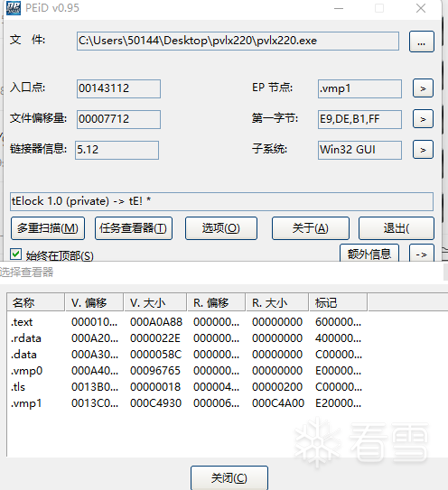The height and width of the screenshot is (490, 448).
Task: Sort by R. 大小 column header
Action: [277, 302]
